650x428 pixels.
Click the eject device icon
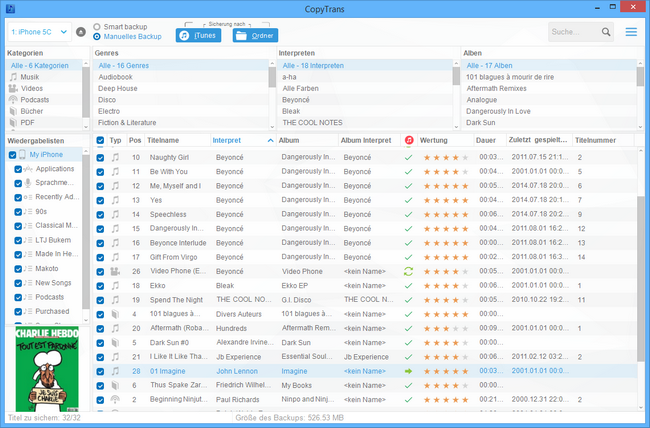pyautogui.click(x=81, y=32)
